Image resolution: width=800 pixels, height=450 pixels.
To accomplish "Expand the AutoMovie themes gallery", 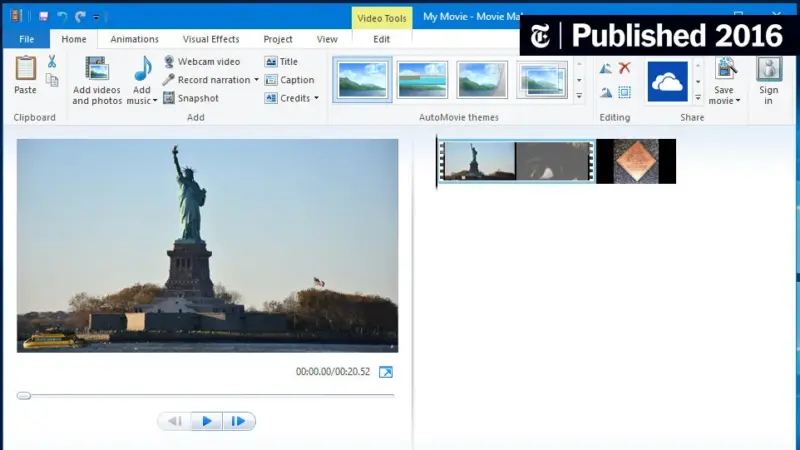I will 579,95.
